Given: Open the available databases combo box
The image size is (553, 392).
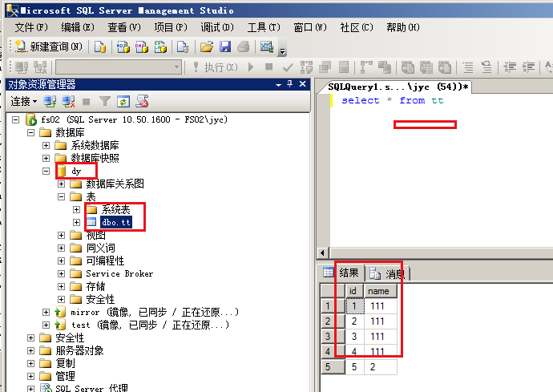Looking at the screenshot, I should (x=119, y=67).
